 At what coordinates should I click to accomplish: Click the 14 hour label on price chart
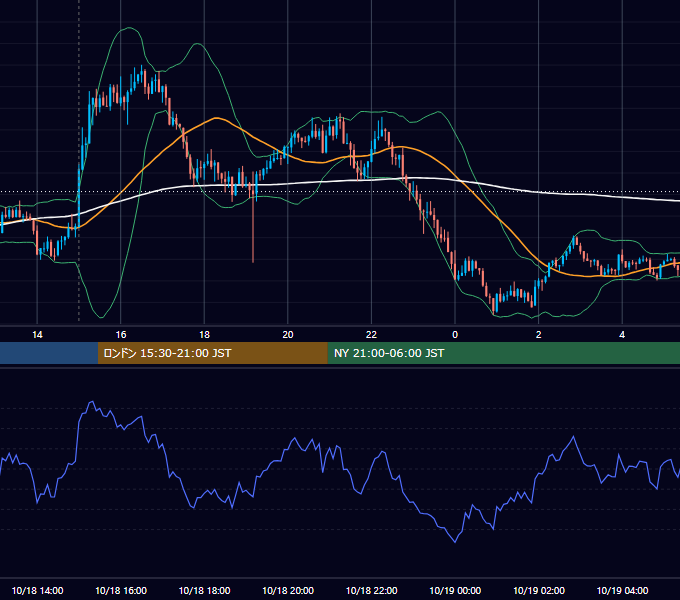37,335
